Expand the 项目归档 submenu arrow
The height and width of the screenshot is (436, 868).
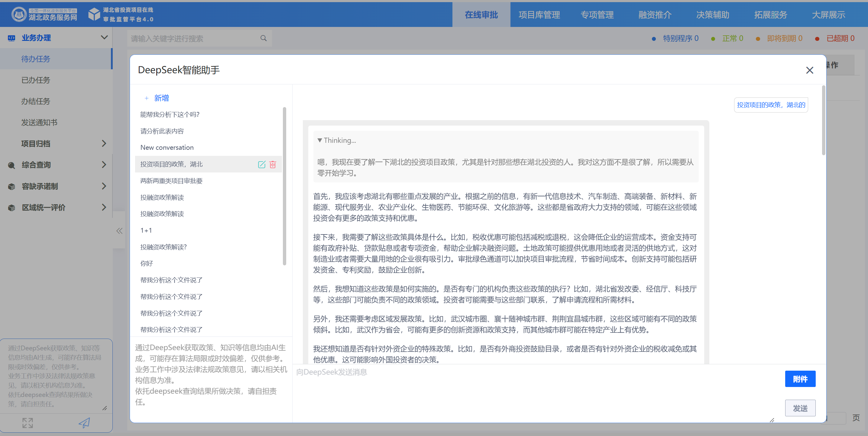click(x=104, y=143)
